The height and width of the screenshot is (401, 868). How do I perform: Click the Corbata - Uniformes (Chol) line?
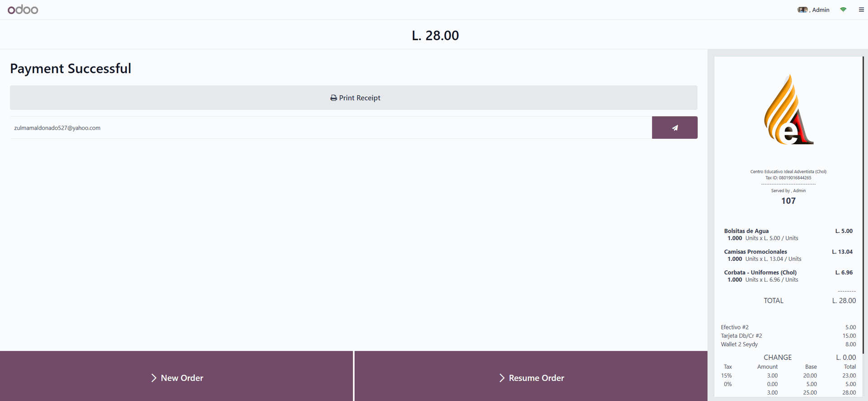point(788,276)
